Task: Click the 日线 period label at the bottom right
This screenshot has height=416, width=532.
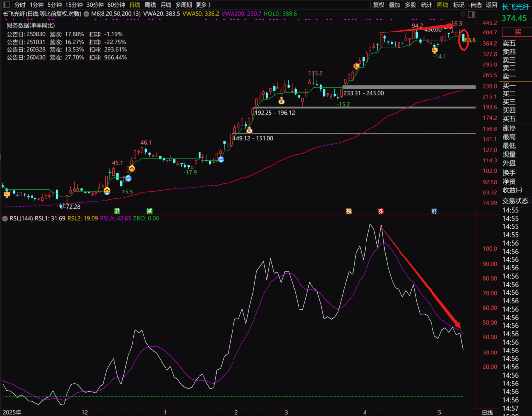Action: pyautogui.click(x=487, y=412)
